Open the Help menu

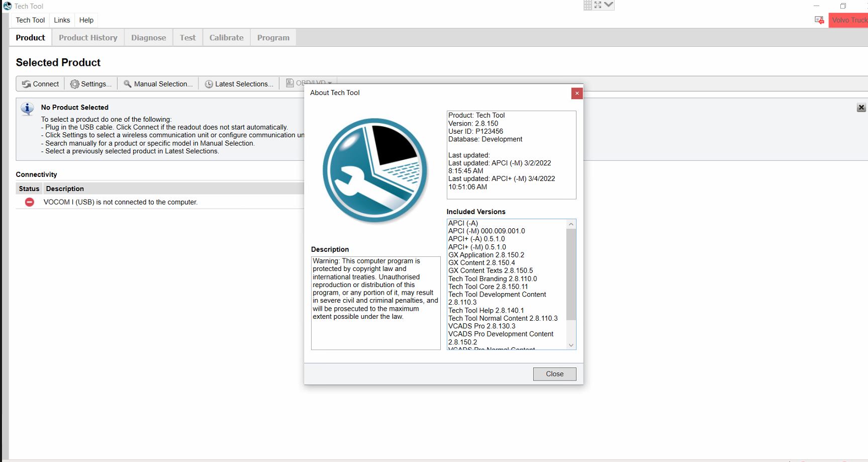click(x=86, y=20)
